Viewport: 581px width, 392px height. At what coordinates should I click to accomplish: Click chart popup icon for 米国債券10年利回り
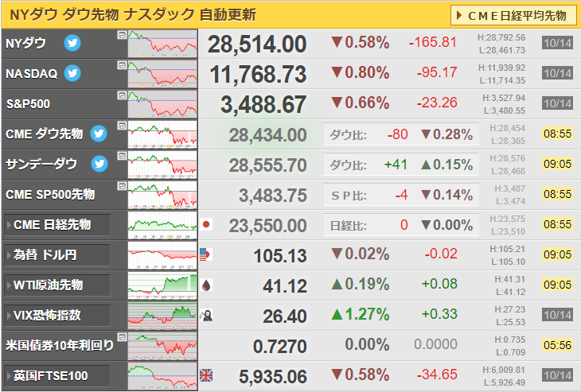(122, 337)
